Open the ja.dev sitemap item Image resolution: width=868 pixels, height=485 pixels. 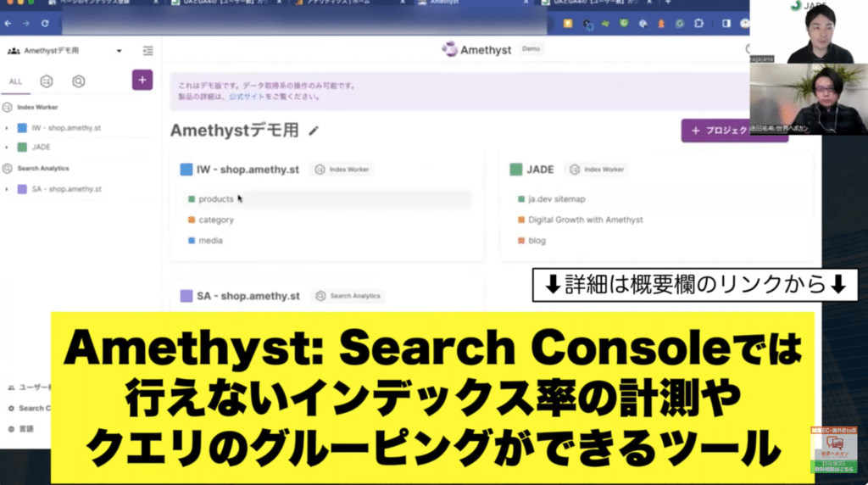pos(556,198)
